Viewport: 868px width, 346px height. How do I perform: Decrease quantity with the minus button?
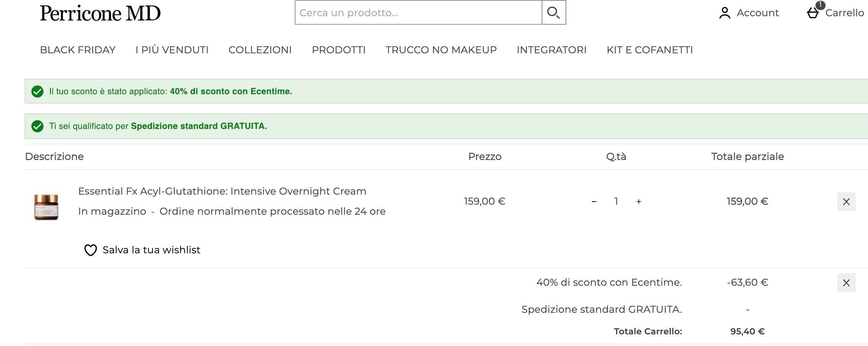point(594,202)
